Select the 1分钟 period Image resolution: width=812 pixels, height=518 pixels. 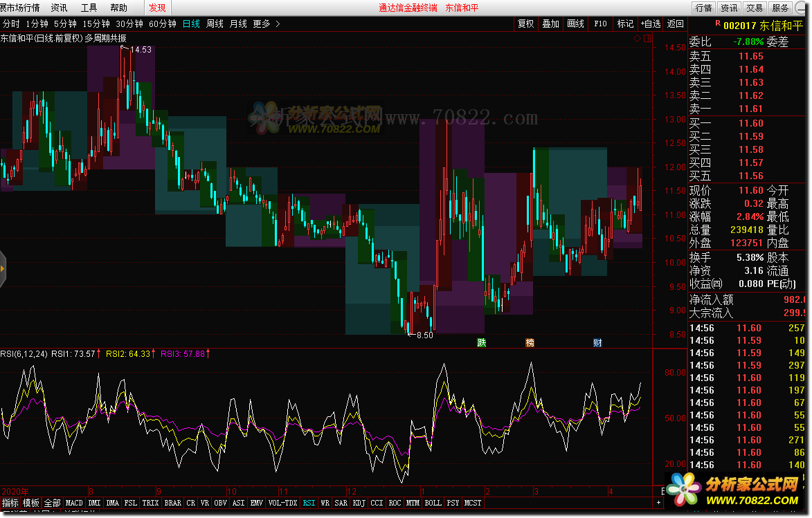[x=37, y=24]
